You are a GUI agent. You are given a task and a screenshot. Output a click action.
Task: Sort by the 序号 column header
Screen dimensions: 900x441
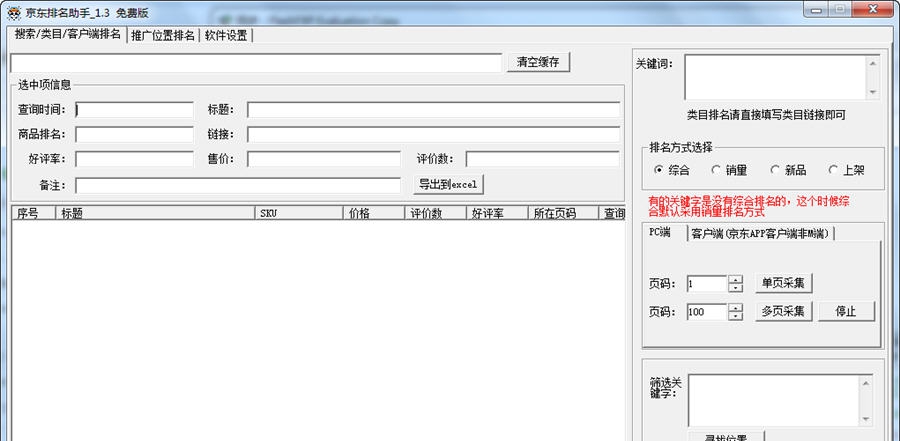point(34,213)
